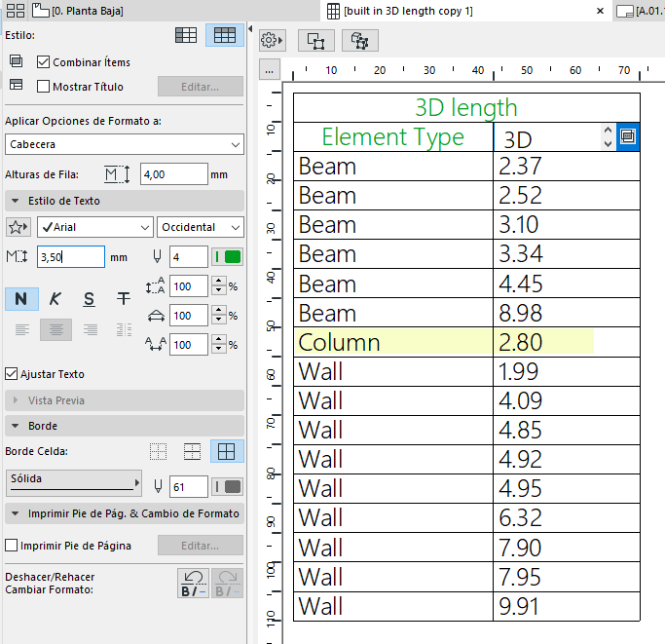Click select-in-3D icon in schedule toolbar

point(359,41)
